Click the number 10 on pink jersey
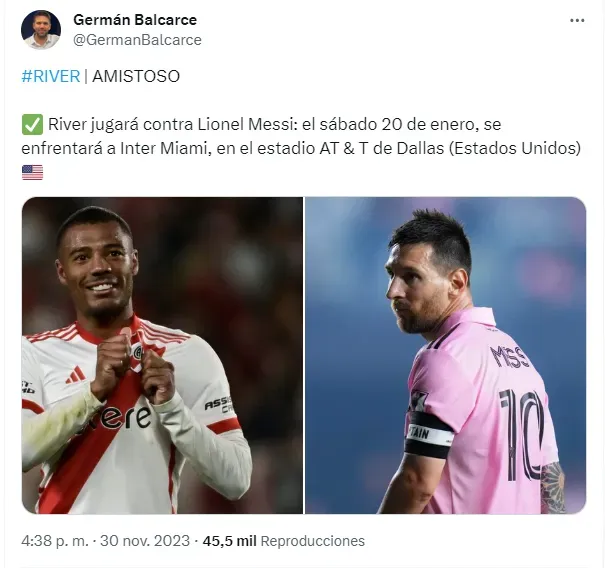The width and height of the screenshot is (605, 568). pos(523,434)
